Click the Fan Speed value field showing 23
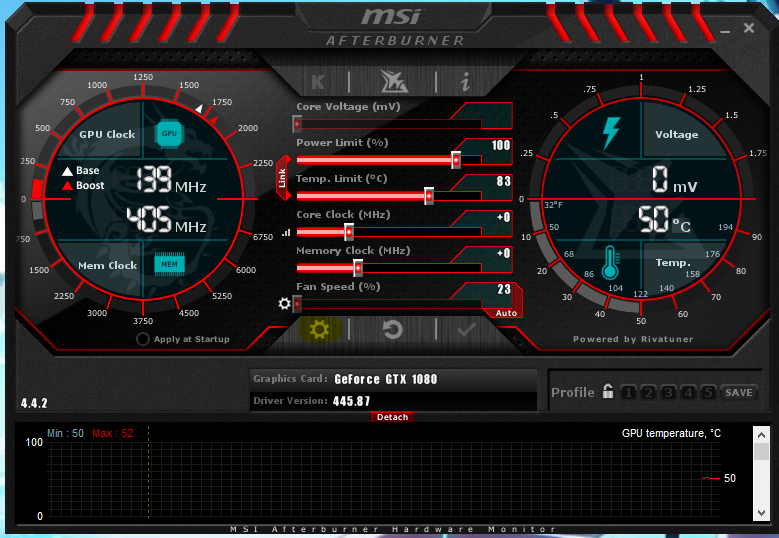This screenshot has width=779, height=538. (x=489, y=289)
